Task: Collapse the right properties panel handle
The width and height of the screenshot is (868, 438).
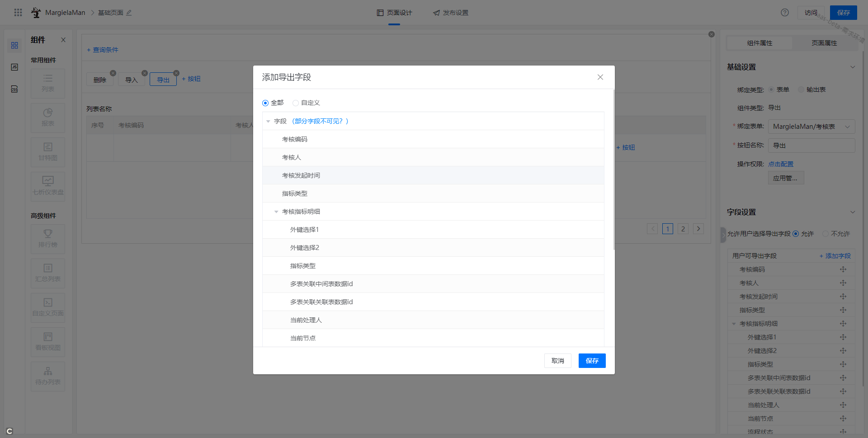Action: click(723, 235)
